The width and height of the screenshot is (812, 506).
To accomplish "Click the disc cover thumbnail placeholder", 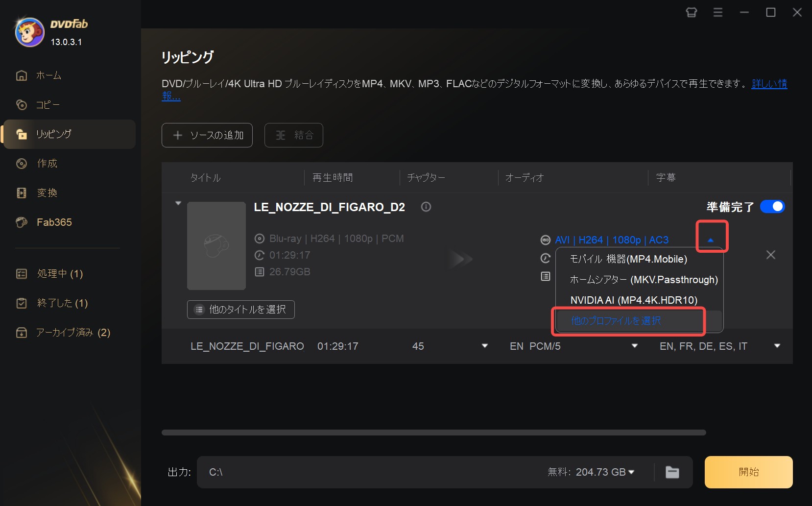I will point(216,246).
